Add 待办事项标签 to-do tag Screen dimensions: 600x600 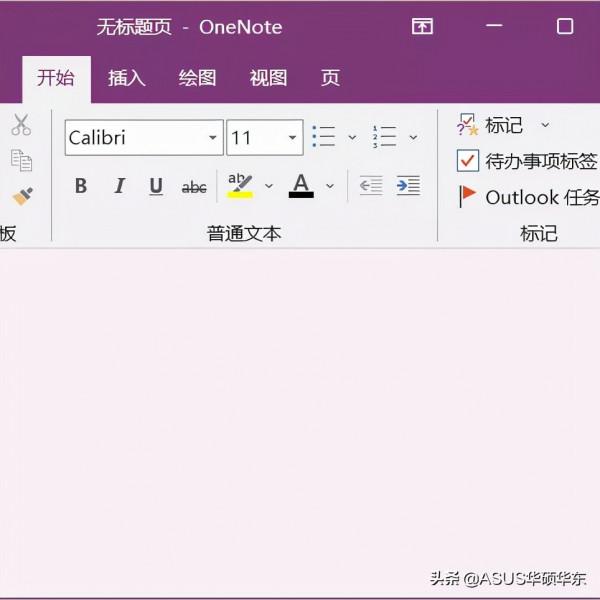pyautogui.click(x=527, y=161)
